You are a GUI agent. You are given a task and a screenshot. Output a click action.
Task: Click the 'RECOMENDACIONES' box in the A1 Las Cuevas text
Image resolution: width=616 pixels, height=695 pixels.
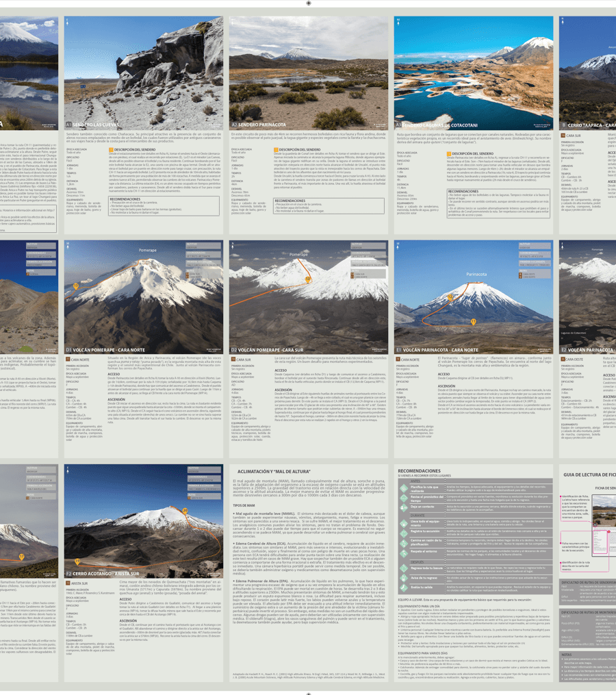click(164, 206)
